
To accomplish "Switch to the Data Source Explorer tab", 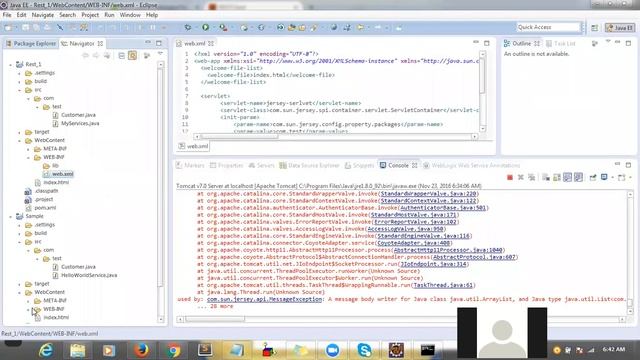I will (x=309, y=165).
